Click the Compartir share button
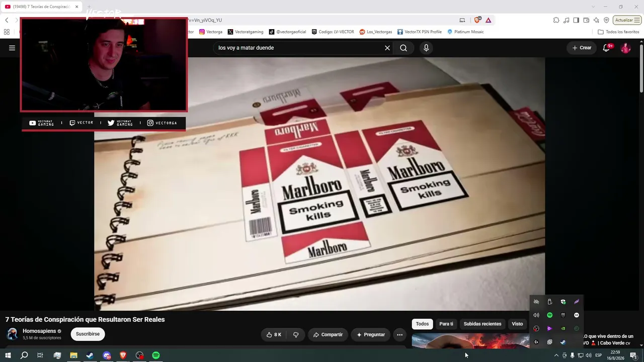This screenshot has height=362, width=644. click(x=328, y=334)
